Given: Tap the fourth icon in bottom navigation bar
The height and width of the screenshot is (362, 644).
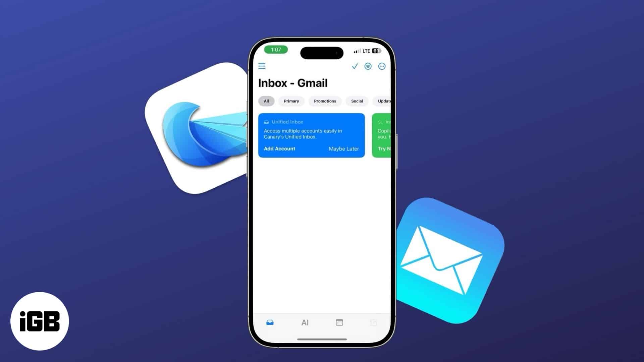Looking at the screenshot, I should [x=373, y=323].
